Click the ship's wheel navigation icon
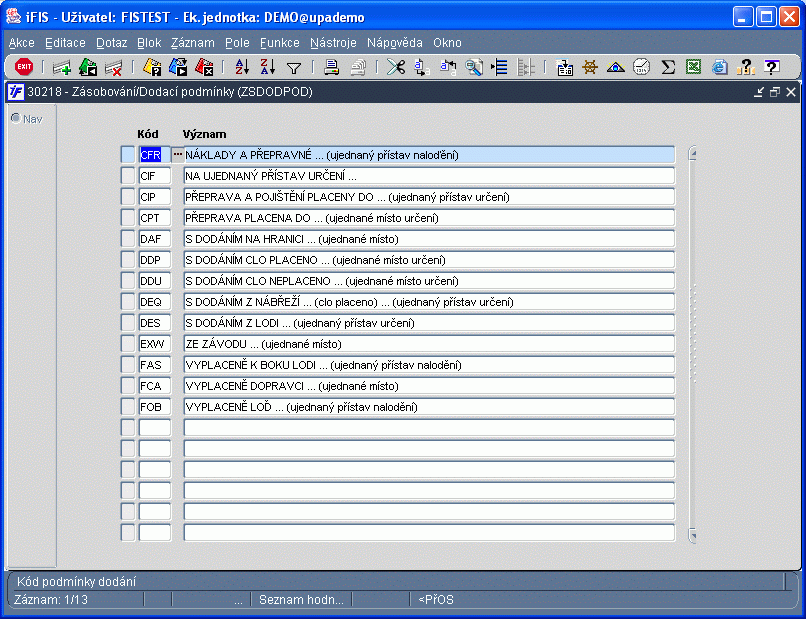The height and width of the screenshot is (619, 806). tap(590, 67)
